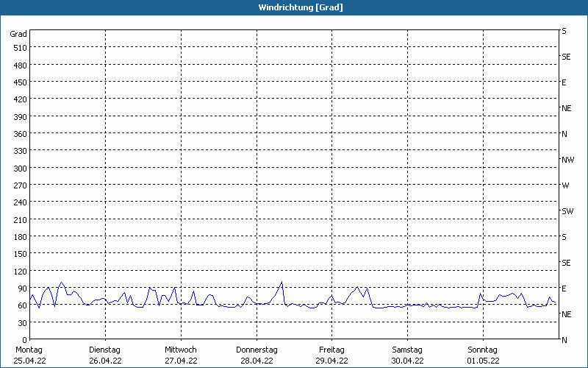Click the N compass label beside 360 gridline
The image size is (588, 368).
pos(564,134)
